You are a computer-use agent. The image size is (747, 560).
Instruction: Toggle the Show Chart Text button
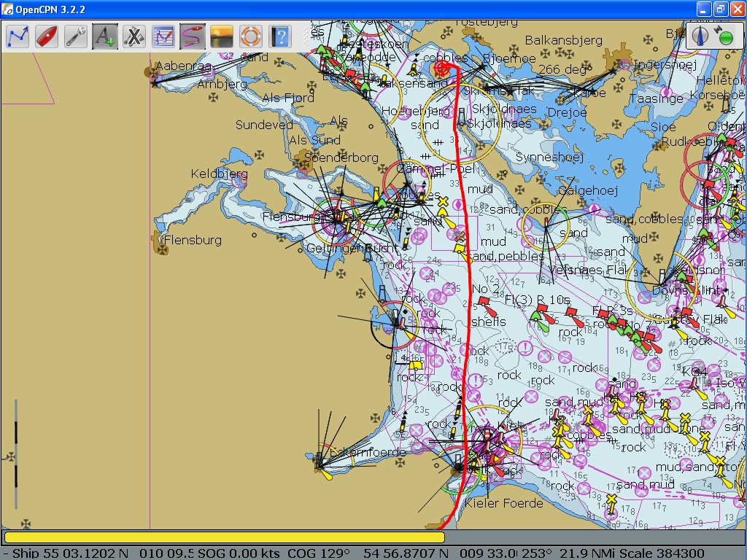point(105,36)
